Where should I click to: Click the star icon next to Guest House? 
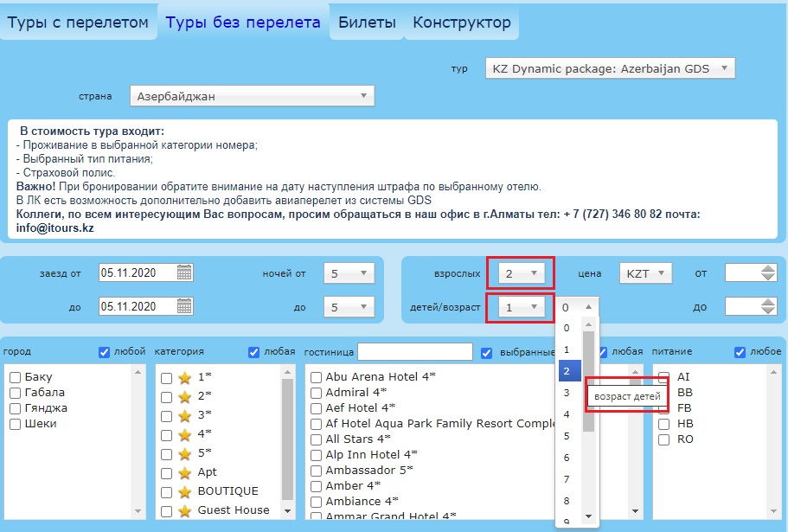(183, 510)
